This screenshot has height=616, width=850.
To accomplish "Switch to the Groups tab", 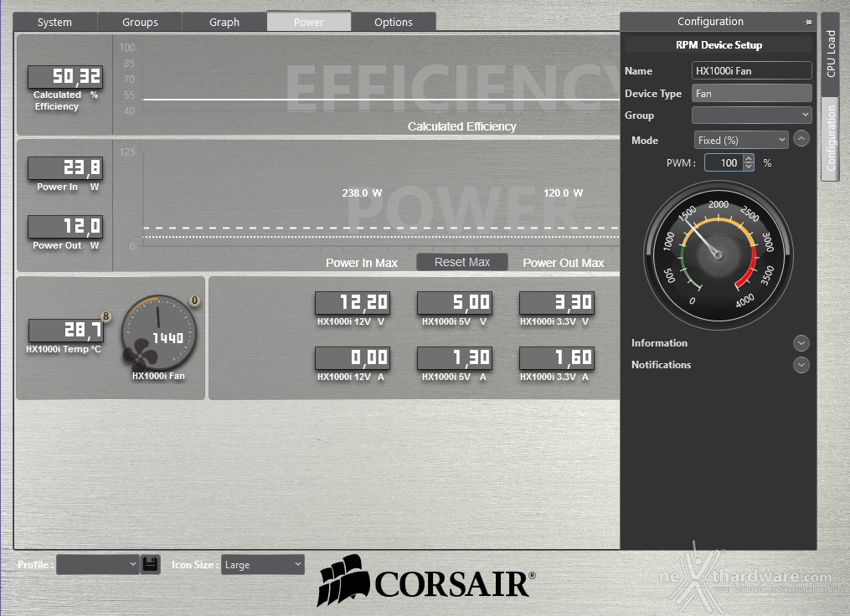I will (x=140, y=23).
